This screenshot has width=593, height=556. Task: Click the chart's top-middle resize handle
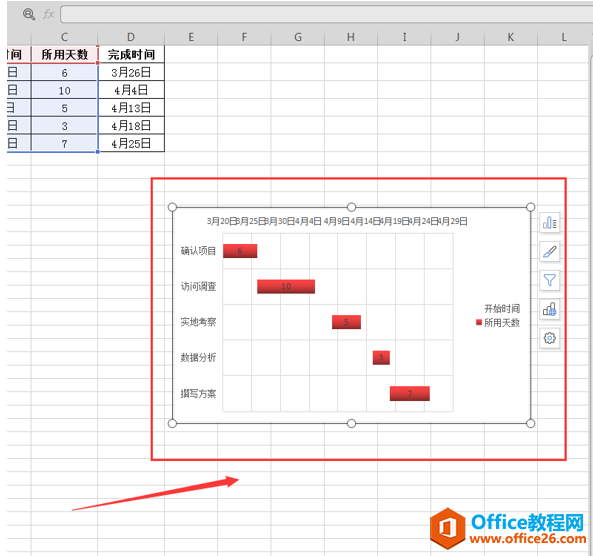pos(351,207)
